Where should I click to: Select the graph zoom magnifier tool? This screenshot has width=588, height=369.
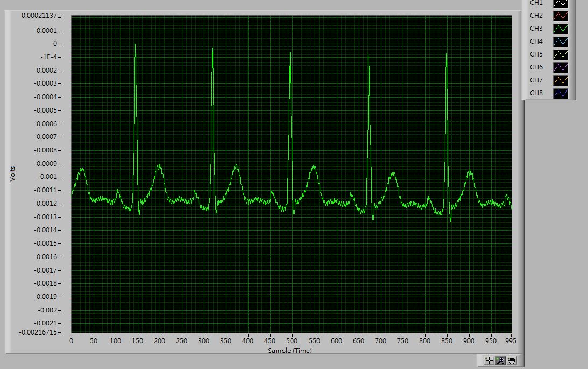click(500, 360)
